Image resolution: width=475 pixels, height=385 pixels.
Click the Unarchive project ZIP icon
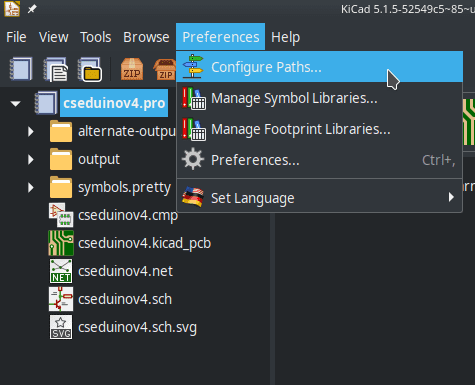tap(165, 70)
